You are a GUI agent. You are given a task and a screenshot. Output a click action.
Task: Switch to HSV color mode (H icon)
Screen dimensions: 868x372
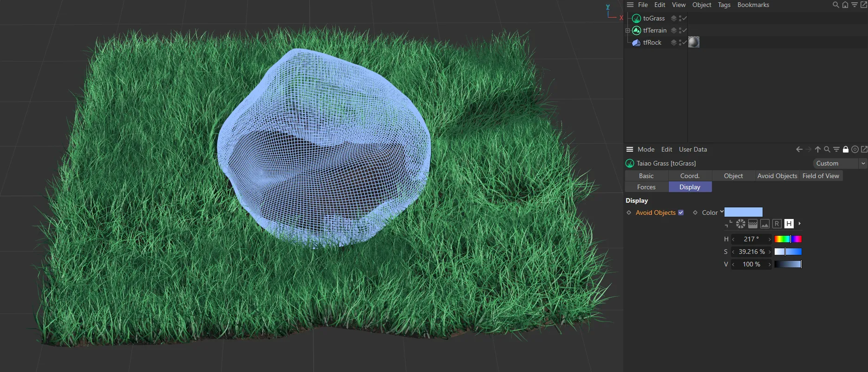coord(789,224)
